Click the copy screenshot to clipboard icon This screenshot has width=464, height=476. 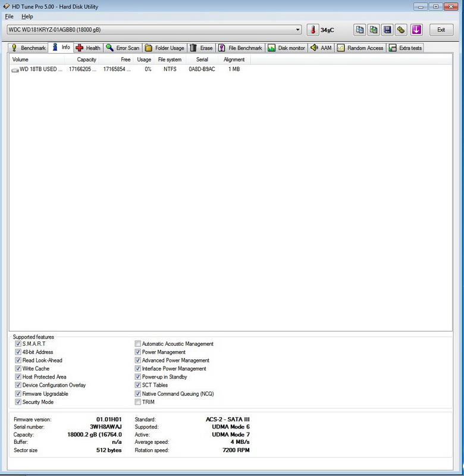(x=374, y=30)
